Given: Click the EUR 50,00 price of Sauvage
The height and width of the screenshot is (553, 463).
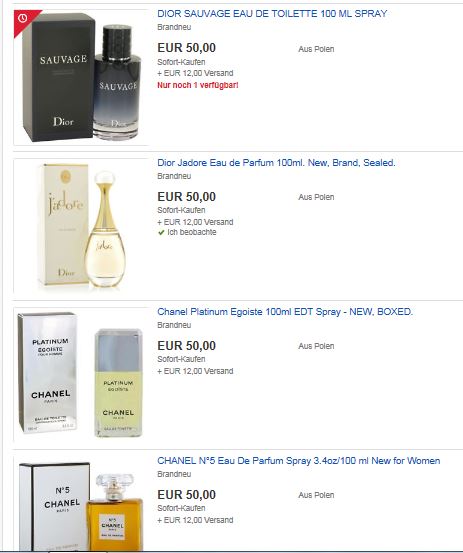Looking at the screenshot, I should [187, 48].
